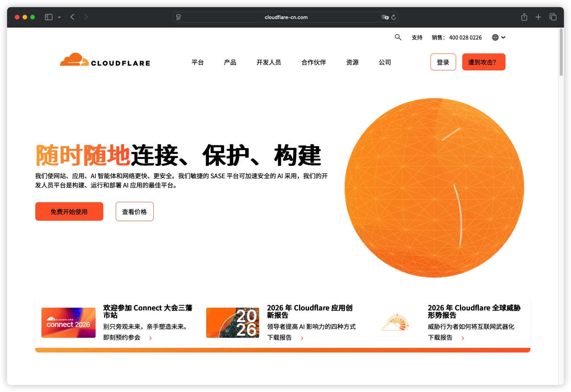Click the 查看价格 button
The width and height of the screenshot is (571, 392).
pyautogui.click(x=135, y=211)
